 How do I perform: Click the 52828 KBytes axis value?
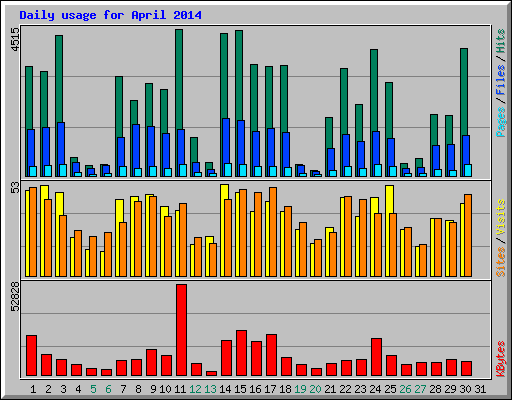[x=15, y=296]
